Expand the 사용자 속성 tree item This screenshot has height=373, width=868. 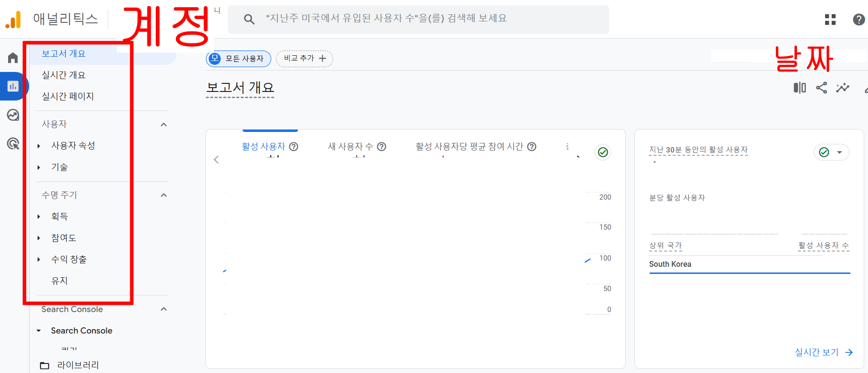pos(39,146)
